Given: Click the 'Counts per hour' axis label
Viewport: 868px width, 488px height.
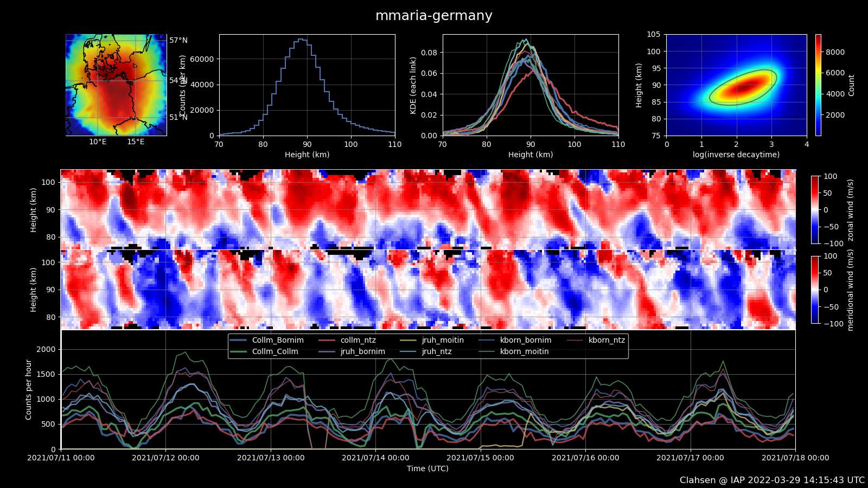Looking at the screenshot, I should (x=29, y=389).
